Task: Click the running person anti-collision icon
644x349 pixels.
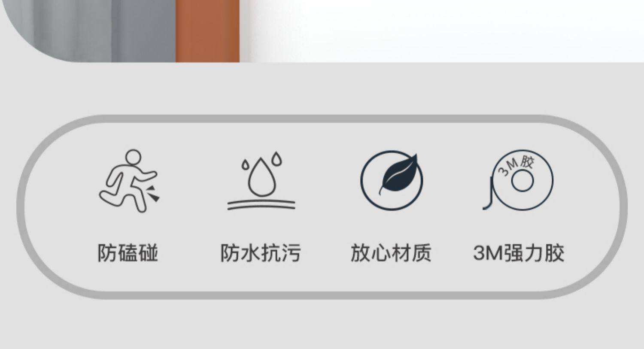Action: pyautogui.click(x=128, y=180)
